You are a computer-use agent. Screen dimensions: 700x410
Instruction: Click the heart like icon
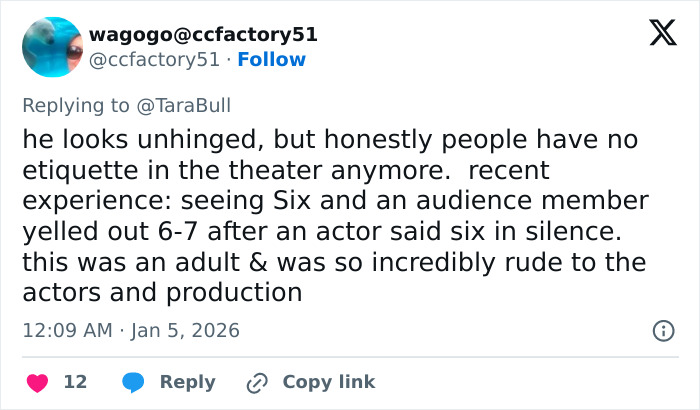click(37, 382)
